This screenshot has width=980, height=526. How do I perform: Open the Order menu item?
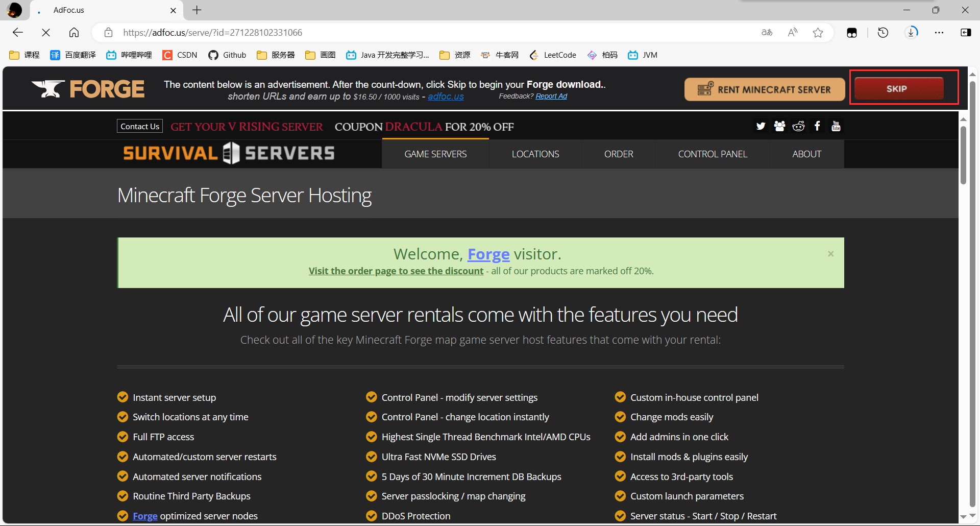tap(619, 154)
